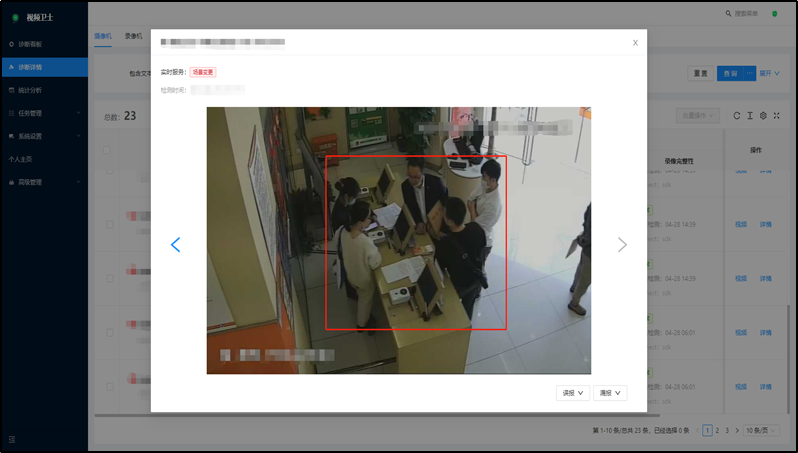Switch to the 录像机 tab
Image resolution: width=798 pixels, height=453 pixels.
point(133,36)
